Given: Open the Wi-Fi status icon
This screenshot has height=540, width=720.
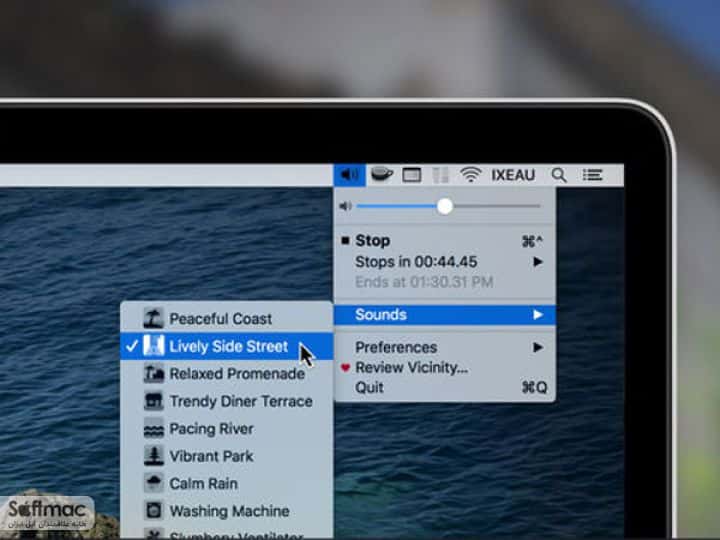Looking at the screenshot, I should pos(471,175).
